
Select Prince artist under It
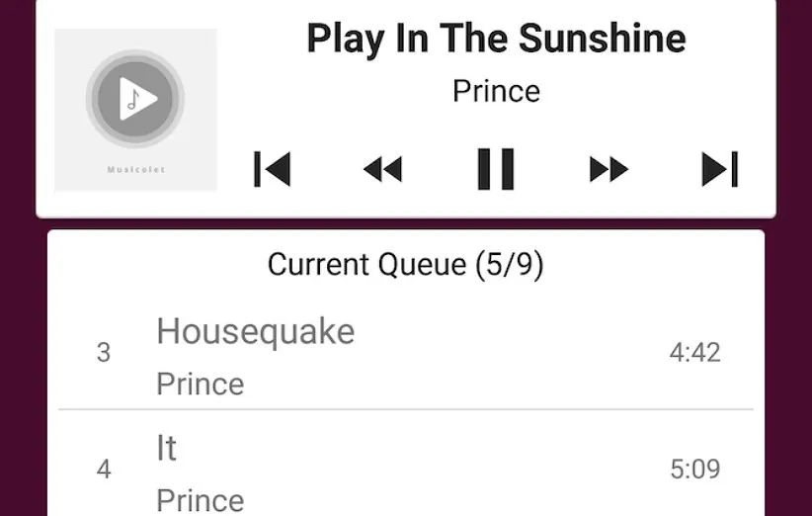coord(200,499)
